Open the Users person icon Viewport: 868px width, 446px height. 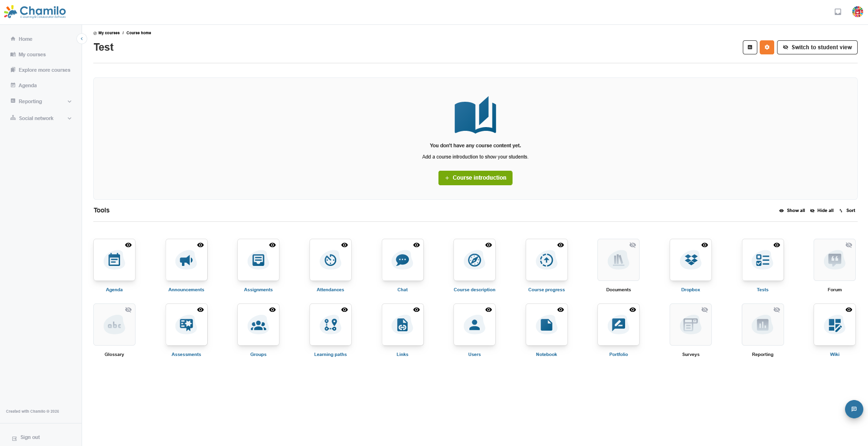[475, 325]
